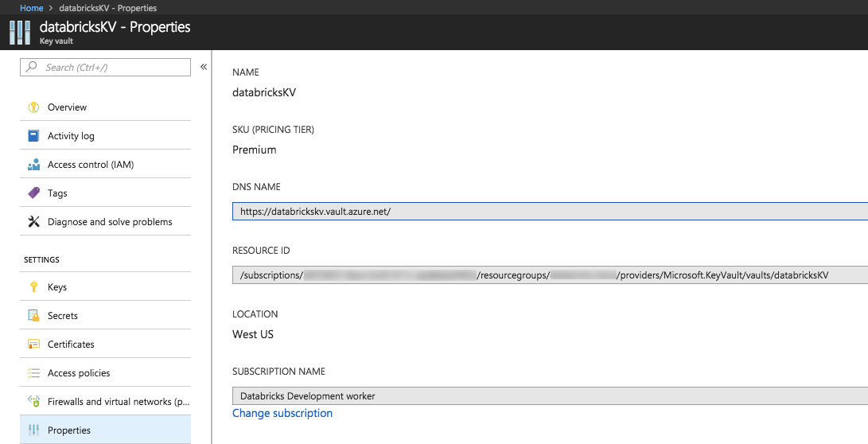Click the Activity log book icon
The image size is (868, 444).
click(33, 136)
